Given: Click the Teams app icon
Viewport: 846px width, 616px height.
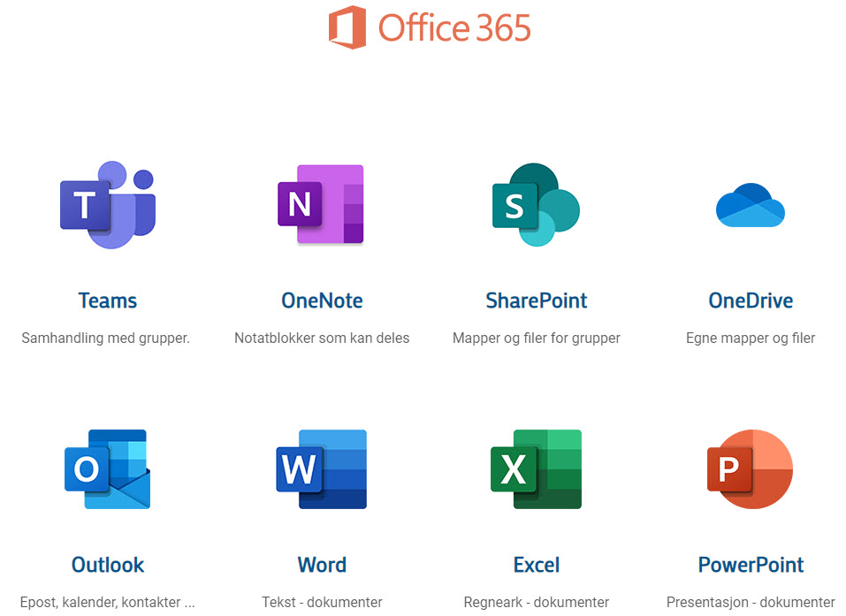Looking at the screenshot, I should click(107, 205).
